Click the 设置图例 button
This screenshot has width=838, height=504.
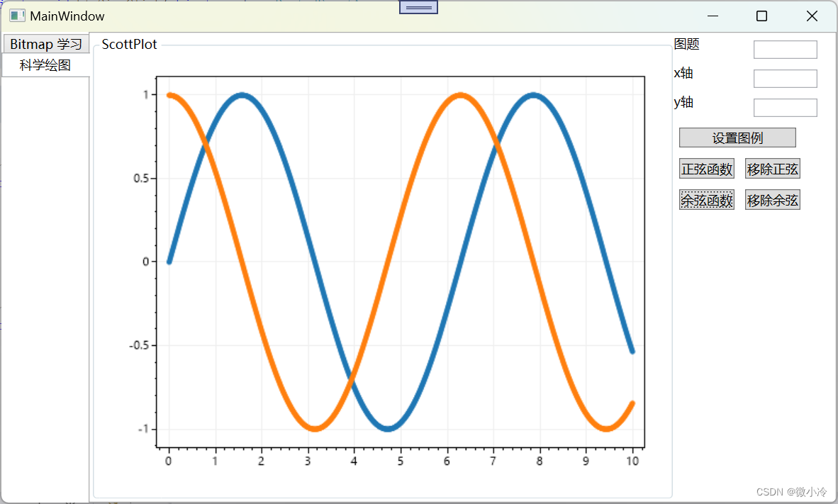pyautogui.click(x=737, y=138)
